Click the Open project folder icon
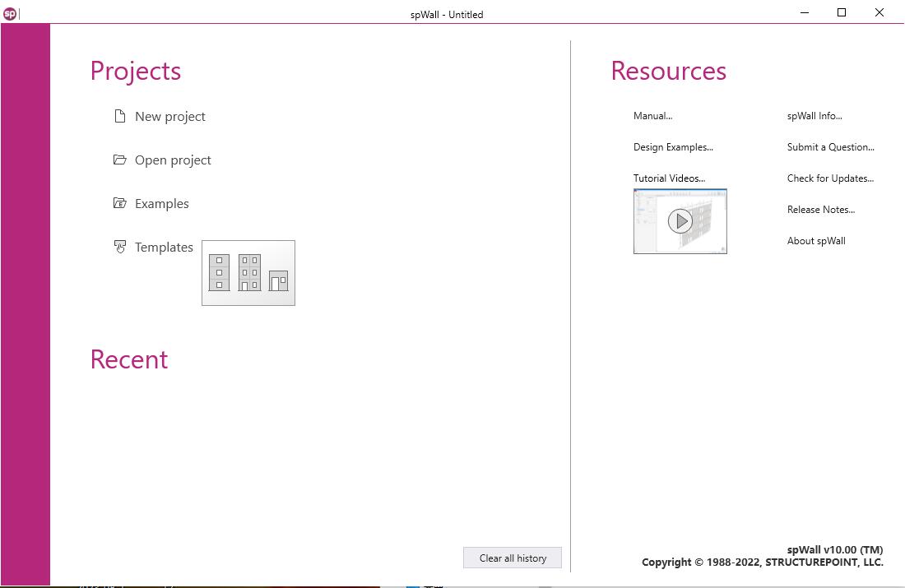Image resolution: width=905 pixels, height=588 pixels. pos(119,160)
